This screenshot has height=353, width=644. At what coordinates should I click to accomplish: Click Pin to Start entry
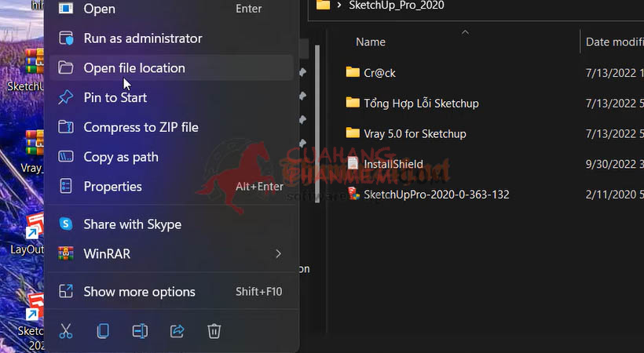tap(171, 97)
